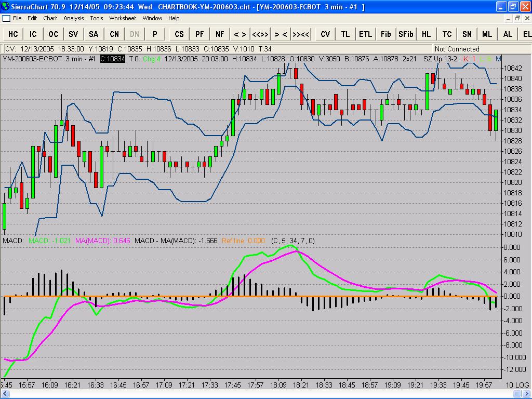Select the TL trendline tool
532x399 pixels.
coord(345,34)
